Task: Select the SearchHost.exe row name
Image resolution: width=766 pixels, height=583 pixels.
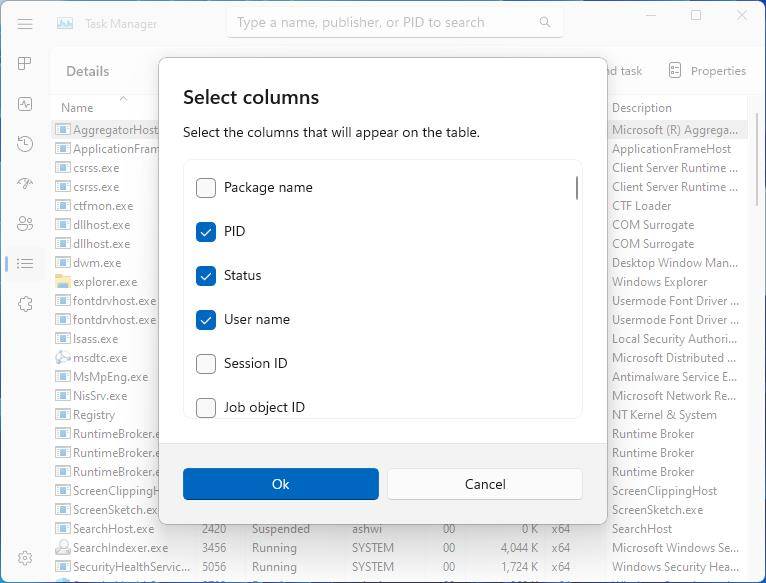Action: click(113, 529)
